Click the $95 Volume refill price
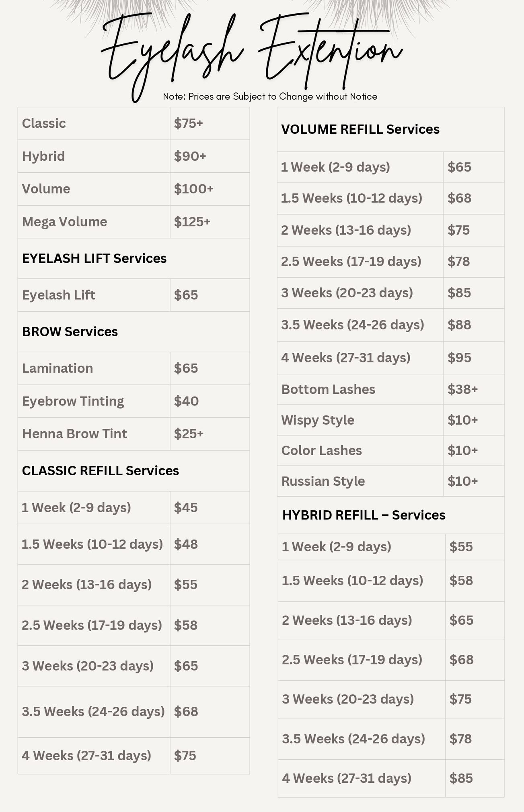 [x=459, y=358]
